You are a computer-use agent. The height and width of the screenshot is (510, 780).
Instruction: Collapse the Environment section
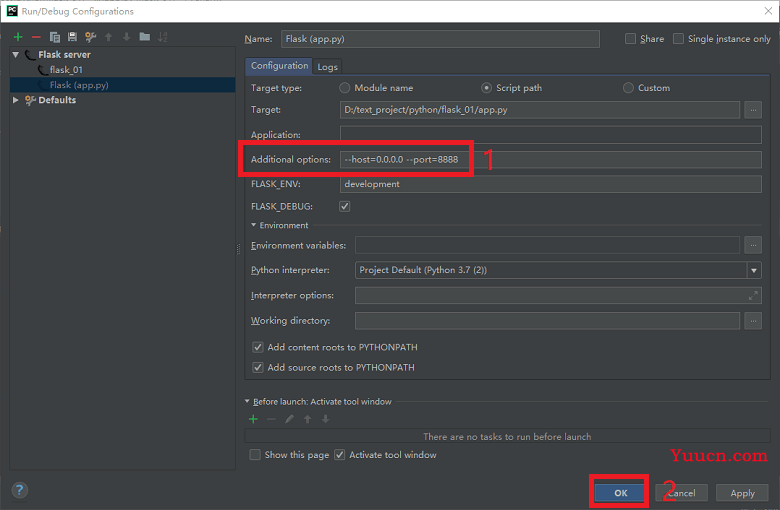[x=254, y=225]
